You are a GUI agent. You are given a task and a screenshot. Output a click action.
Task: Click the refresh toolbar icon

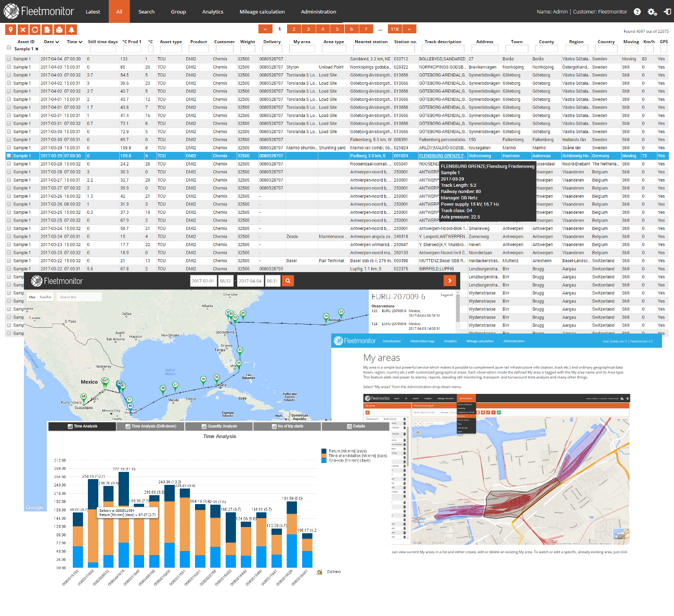35,30
